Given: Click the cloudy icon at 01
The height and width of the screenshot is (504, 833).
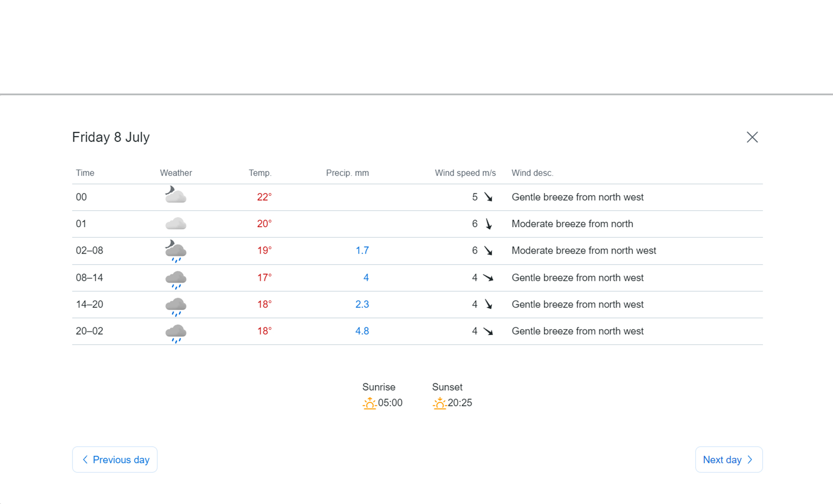Looking at the screenshot, I should (x=175, y=224).
